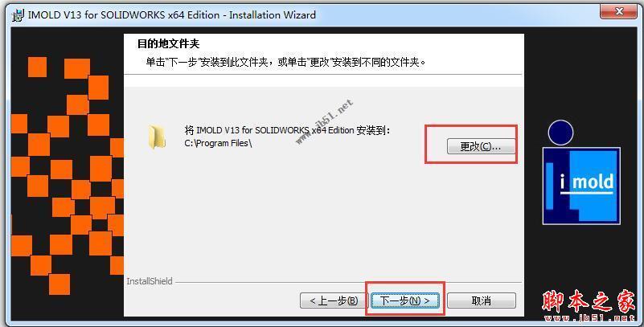The width and height of the screenshot is (644, 327).
Task: Continue with the 下一步(N) > button
Action: point(405,300)
